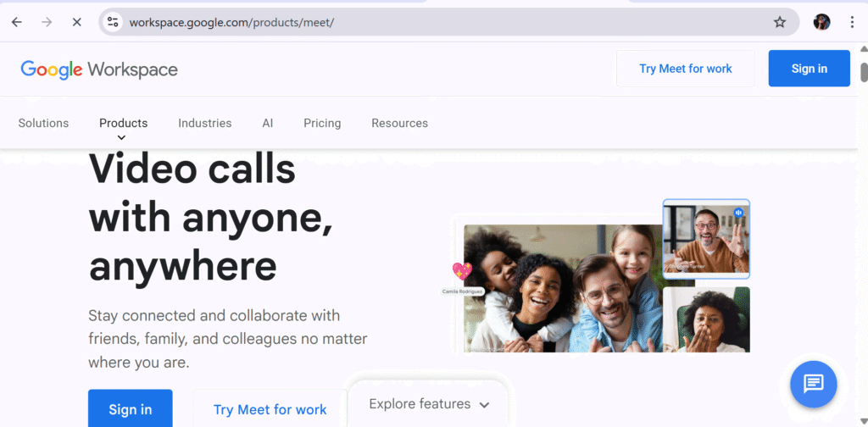Bookmark this page with the star icon
This screenshot has width=868, height=427.
780,22
